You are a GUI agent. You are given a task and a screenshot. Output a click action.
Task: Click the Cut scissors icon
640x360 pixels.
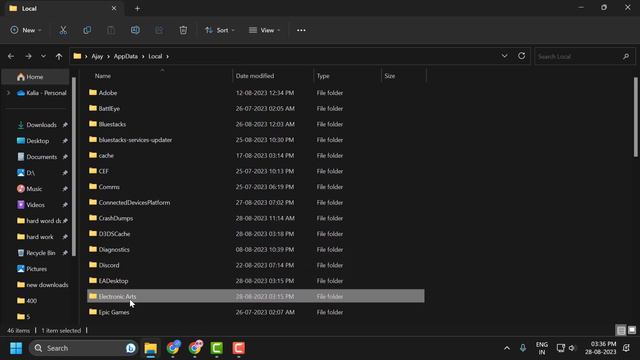tap(63, 30)
